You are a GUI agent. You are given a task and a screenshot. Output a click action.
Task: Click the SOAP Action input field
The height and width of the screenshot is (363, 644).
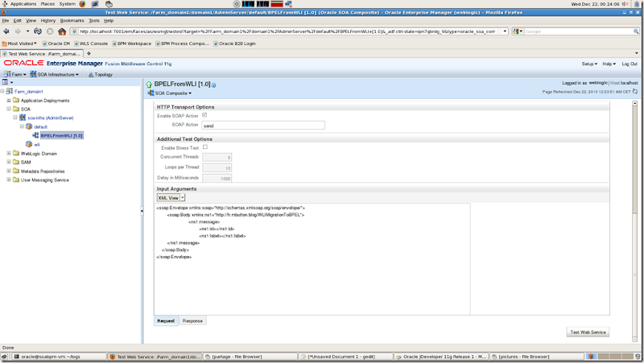click(263, 126)
